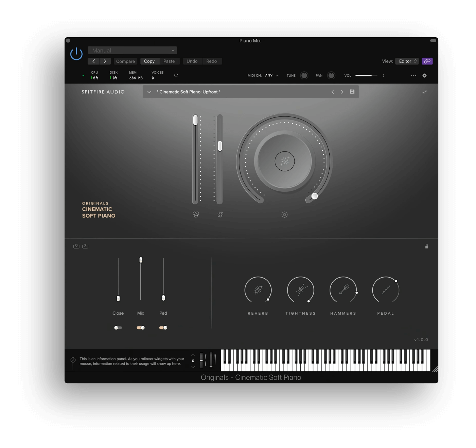Toggle the lock icon in the mixer panel
Screen dimensions: 476x448
point(427,246)
